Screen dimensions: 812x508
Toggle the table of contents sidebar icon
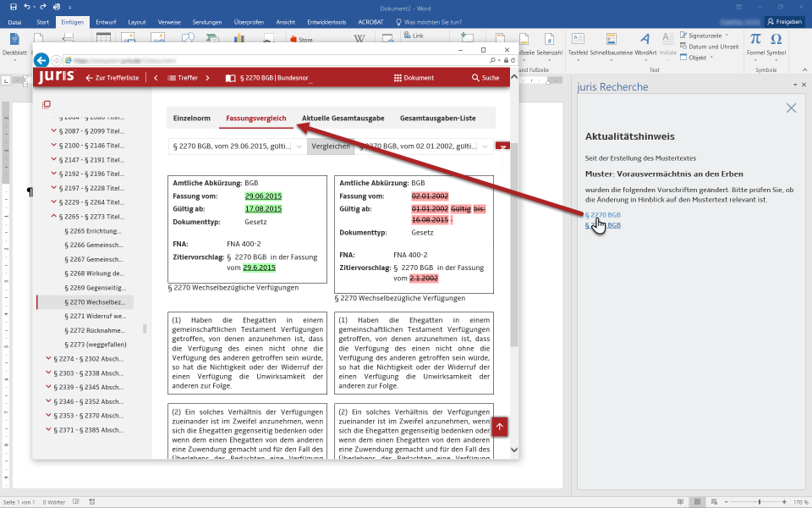click(x=47, y=105)
